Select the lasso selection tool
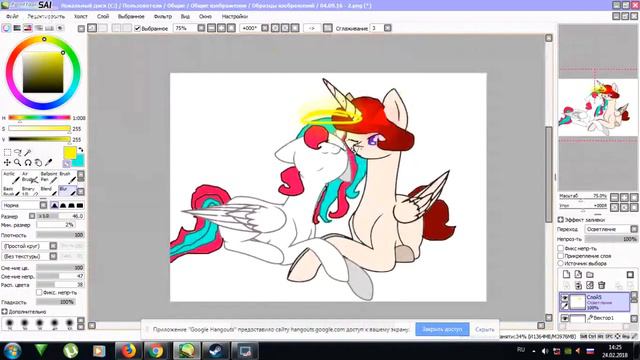This screenshot has height=360, width=640. coord(18,153)
